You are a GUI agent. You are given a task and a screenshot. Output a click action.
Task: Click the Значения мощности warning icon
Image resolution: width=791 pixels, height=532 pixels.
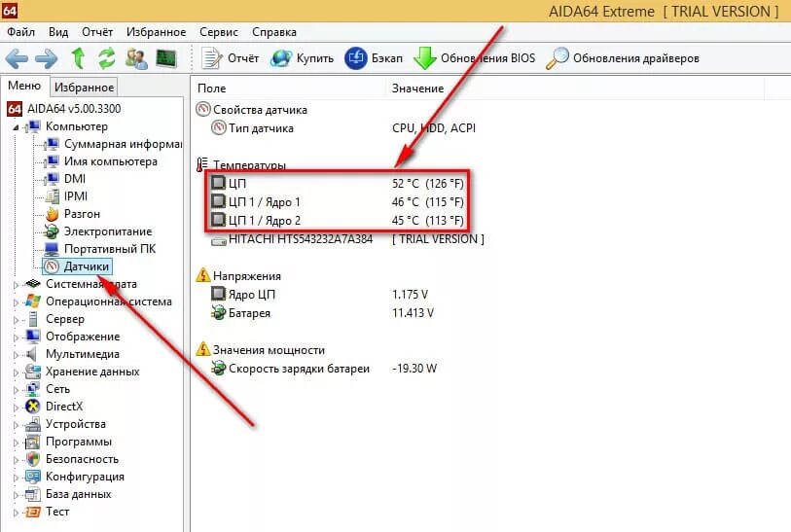(202, 349)
